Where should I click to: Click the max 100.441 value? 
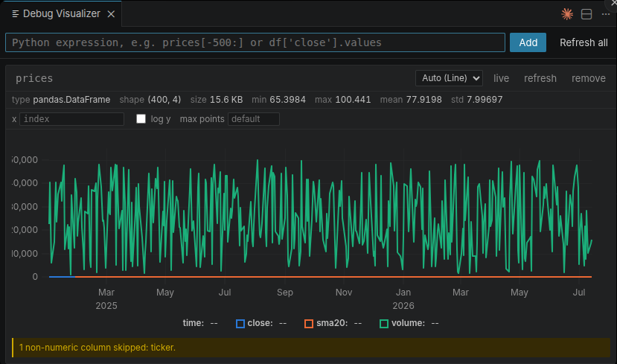coord(353,100)
